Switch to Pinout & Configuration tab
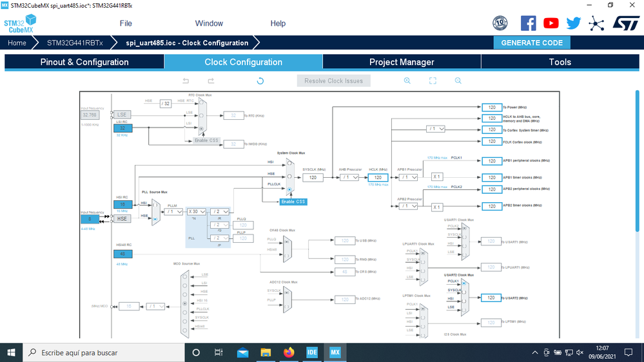The image size is (644, 362). pyautogui.click(x=84, y=62)
